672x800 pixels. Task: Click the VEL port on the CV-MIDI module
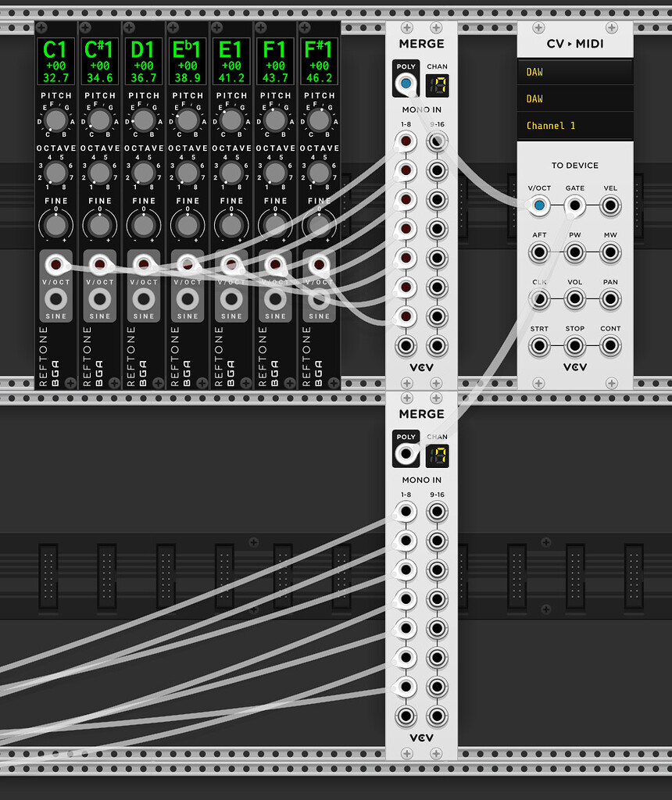610,205
